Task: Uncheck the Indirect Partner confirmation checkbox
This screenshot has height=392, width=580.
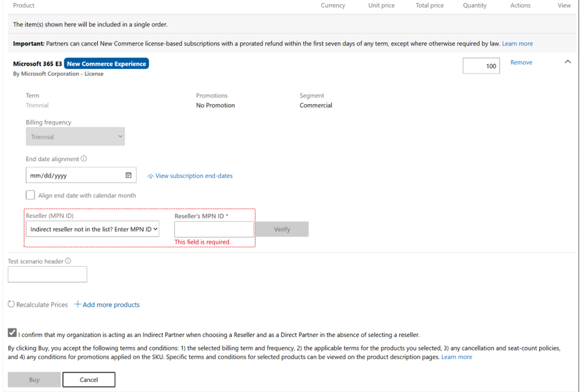Action: (x=12, y=333)
